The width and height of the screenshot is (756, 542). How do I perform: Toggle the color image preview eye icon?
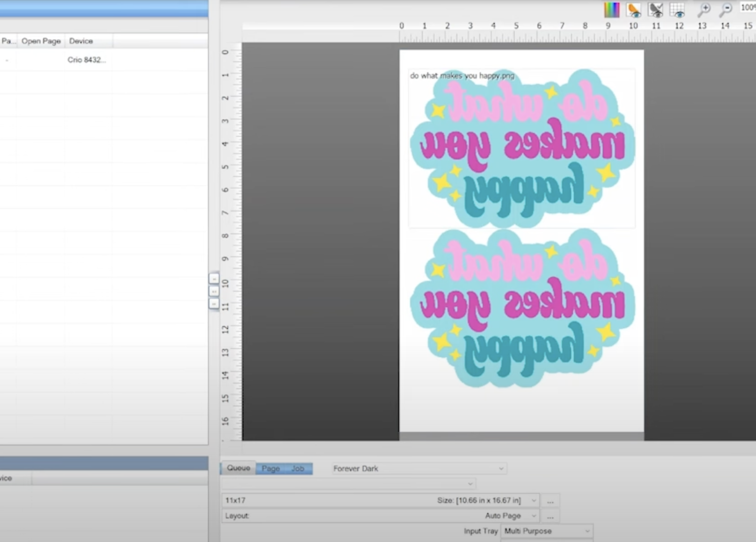(633, 9)
